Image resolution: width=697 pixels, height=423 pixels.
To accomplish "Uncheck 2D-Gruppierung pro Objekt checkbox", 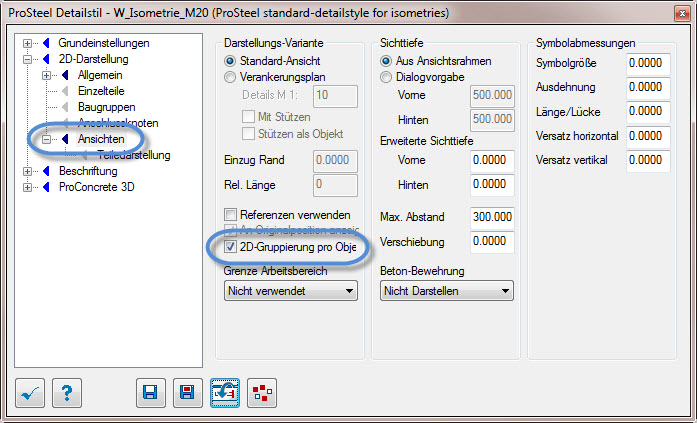I will pos(230,247).
